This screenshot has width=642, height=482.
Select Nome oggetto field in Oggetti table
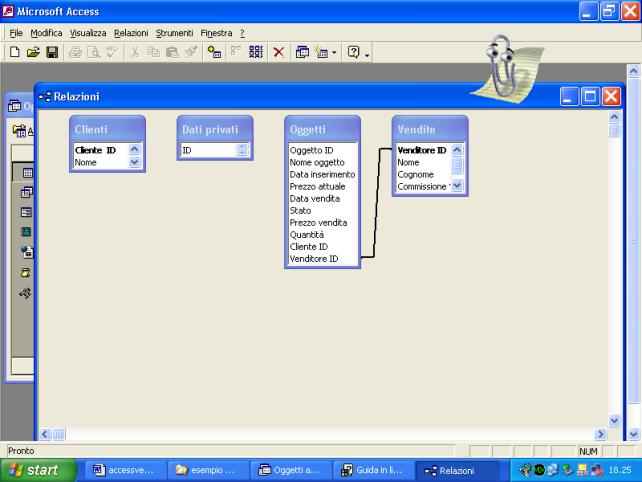pos(317,162)
